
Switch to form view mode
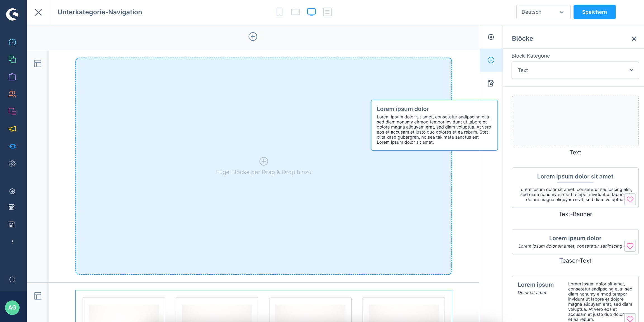(327, 12)
